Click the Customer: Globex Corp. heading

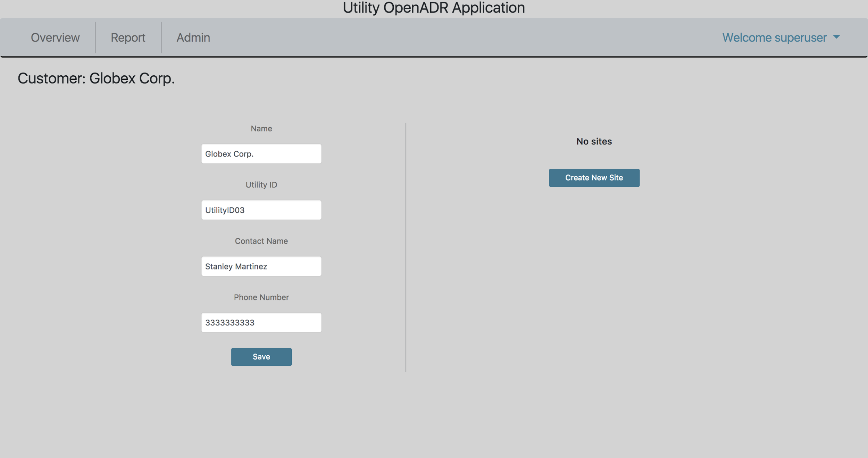[x=96, y=79]
